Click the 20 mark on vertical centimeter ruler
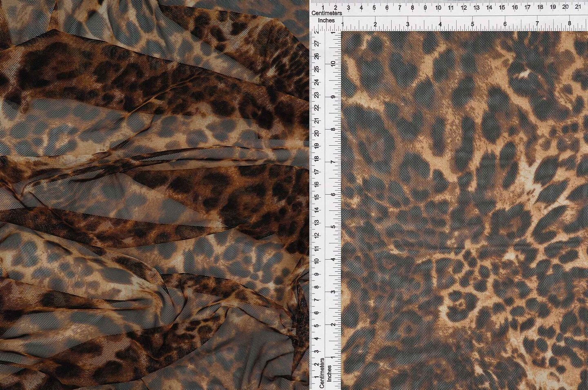 [x=317, y=134]
